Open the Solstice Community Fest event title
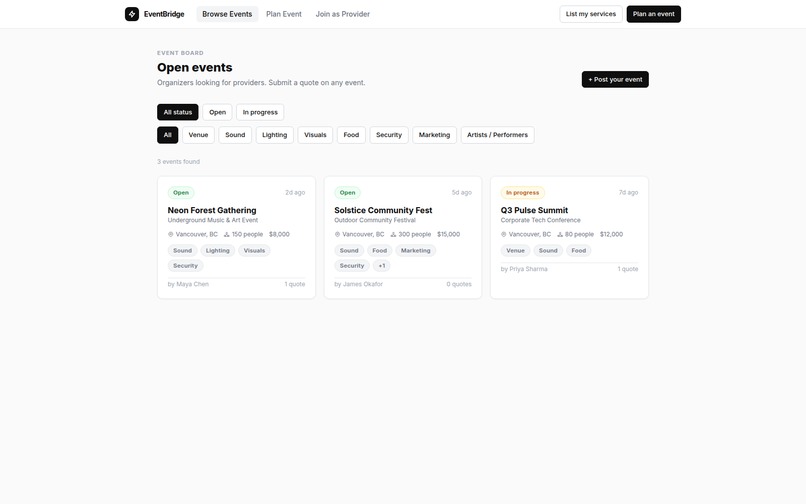806x504 pixels. tap(383, 210)
